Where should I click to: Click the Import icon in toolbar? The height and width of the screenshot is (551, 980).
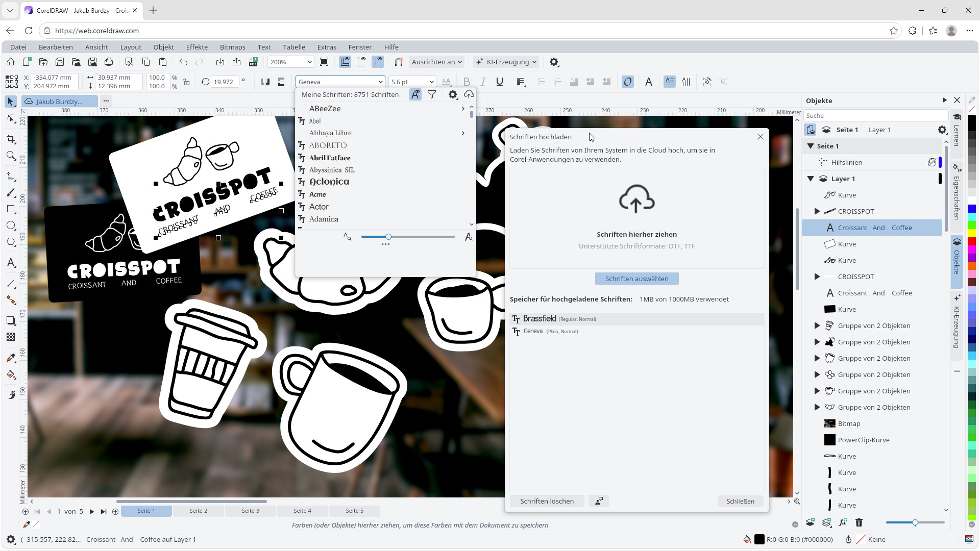[220, 62]
